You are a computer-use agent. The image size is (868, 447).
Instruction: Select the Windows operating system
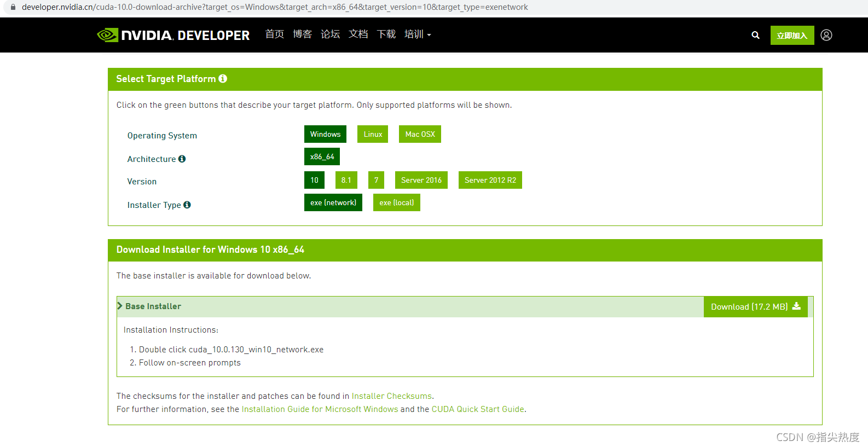click(x=325, y=134)
